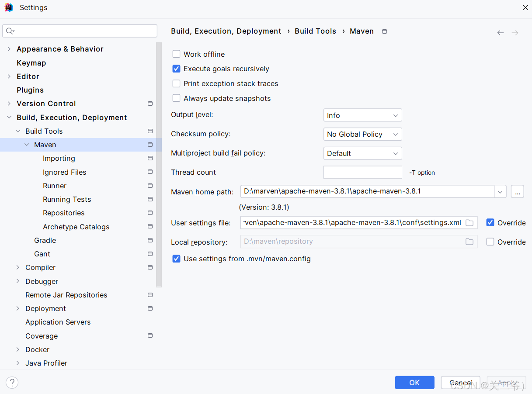The height and width of the screenshot is (394, 532).
Task: Uncheck Execute goals recursively
Action: coord(177,69)
